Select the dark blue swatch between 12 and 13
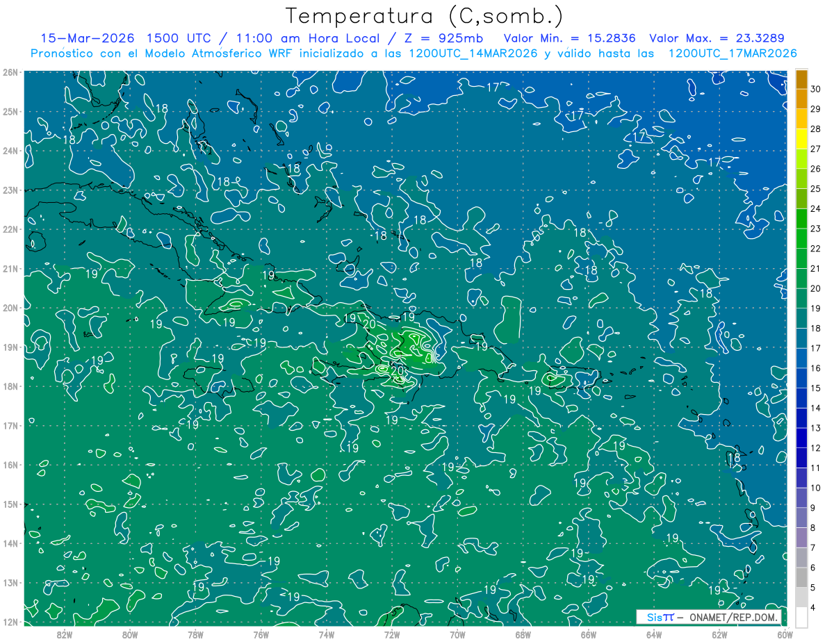Viewport: 834px width, 644px height. (x=801, y=438)
